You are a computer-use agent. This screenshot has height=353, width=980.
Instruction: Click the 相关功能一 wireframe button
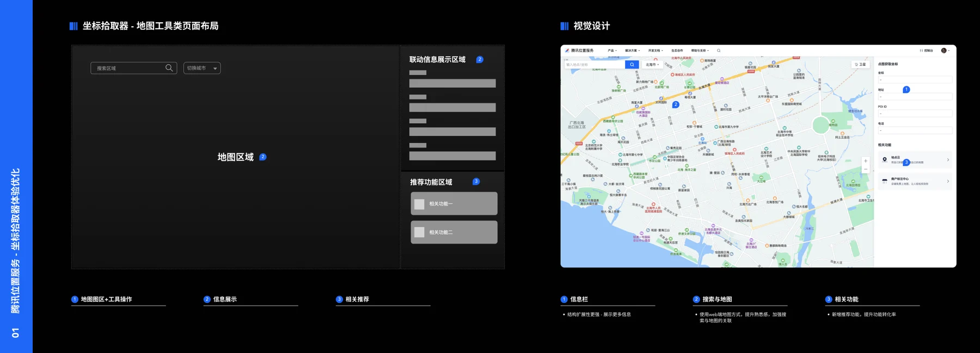tap(454, 204)
